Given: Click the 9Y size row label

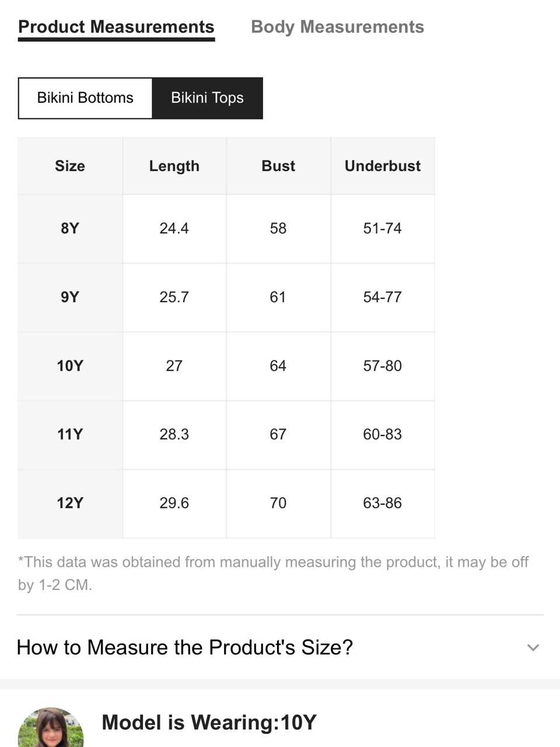Looking at the screenshot, I should (x=70, y=297).
